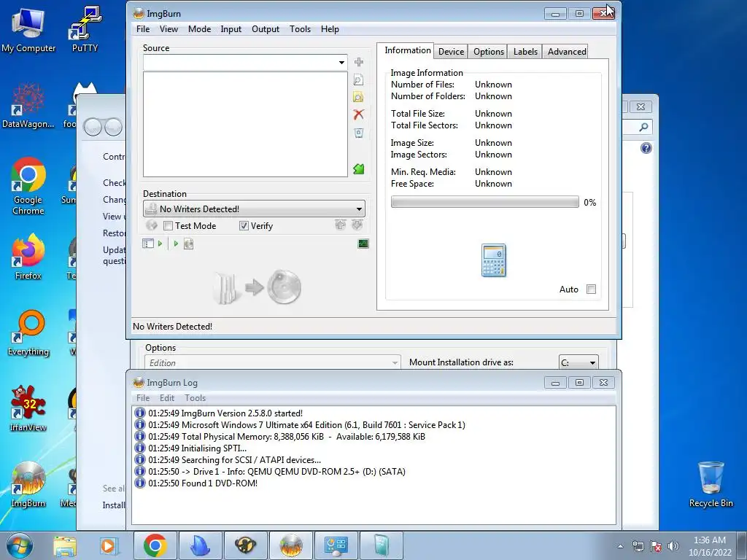The width and height of the screenshot is (747, 560).
Task: Open Chrome from the taskbar
Action: [x=155, y=545]
